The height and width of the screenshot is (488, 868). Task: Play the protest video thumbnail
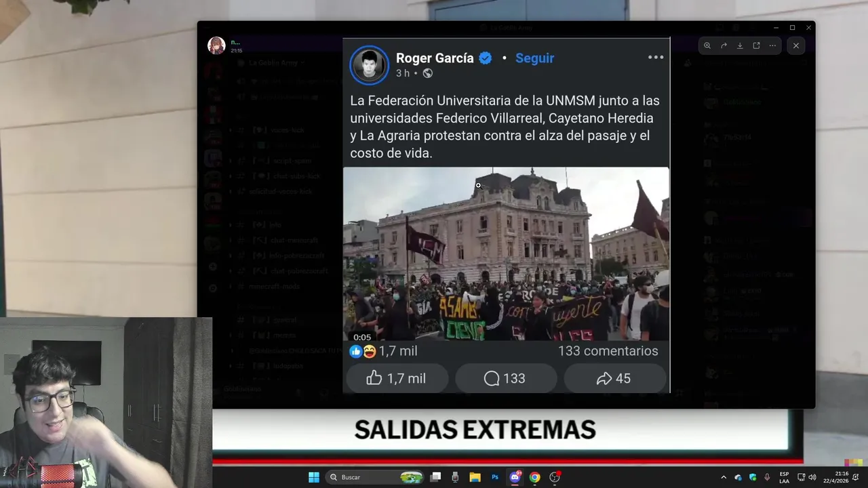(x=506, y=253)
